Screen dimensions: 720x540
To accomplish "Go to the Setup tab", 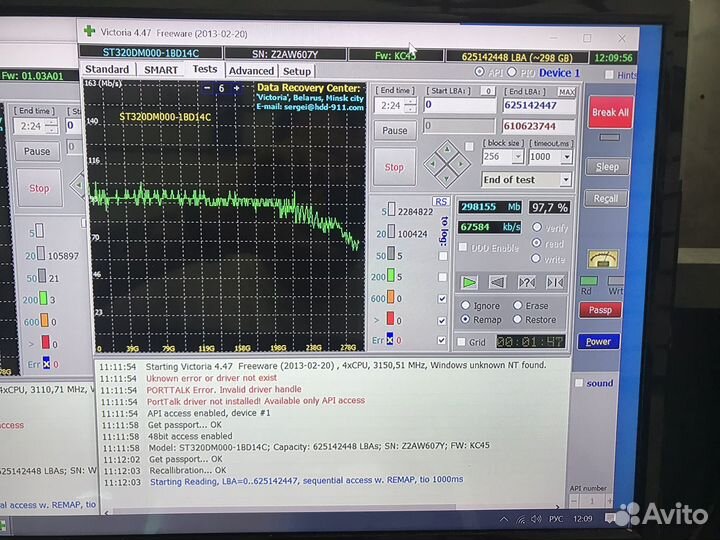I will [x=297, y=72].
